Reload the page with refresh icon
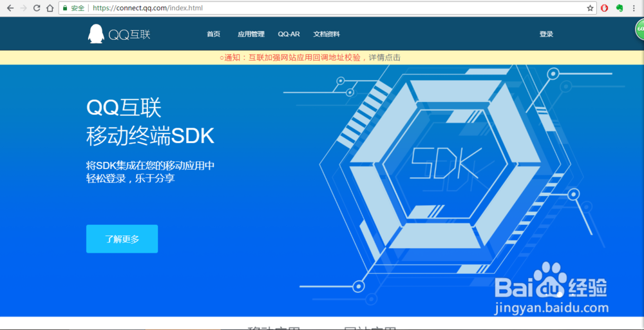The width and height of the screenshot is (644, 330). [x=37, y=8]
